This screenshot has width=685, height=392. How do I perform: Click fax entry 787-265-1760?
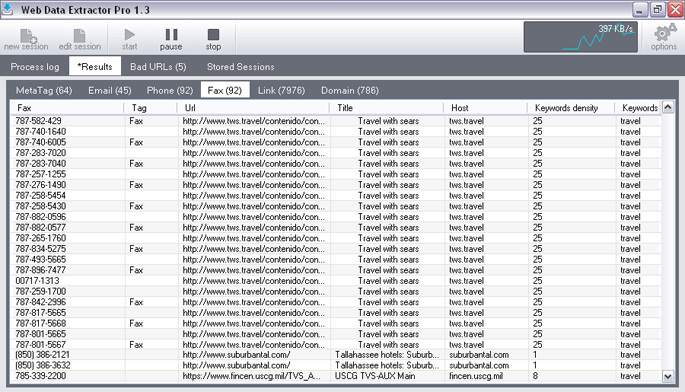(41, 238)
